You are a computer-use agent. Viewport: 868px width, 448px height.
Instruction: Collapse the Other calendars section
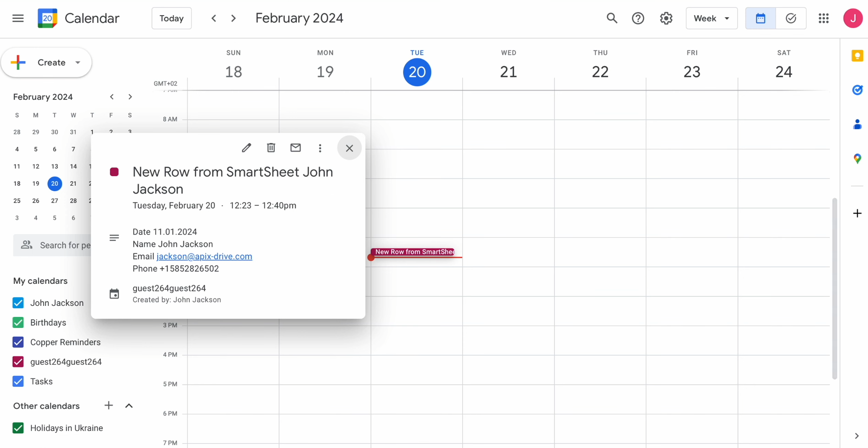129,406
